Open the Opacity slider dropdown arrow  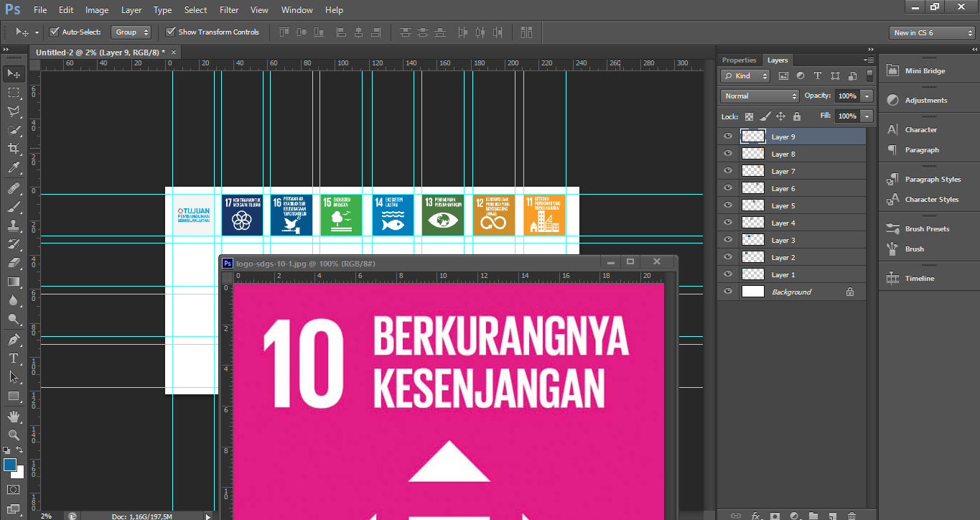[x=867, y=96]
